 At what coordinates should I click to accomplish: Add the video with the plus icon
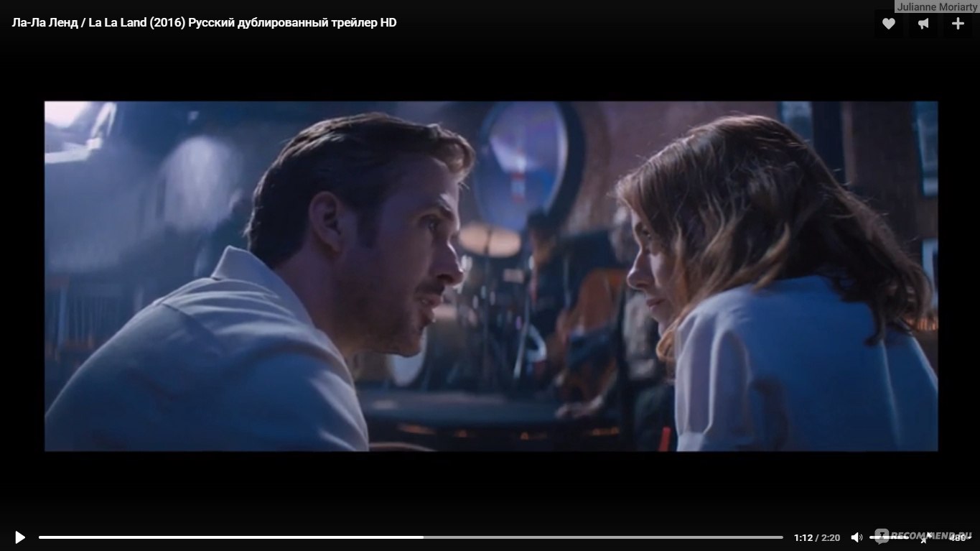(958, 24)
